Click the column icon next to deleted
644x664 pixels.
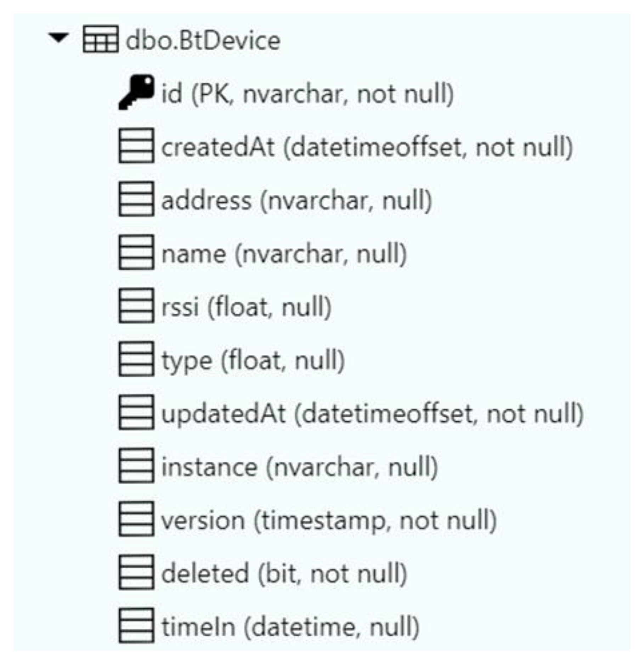pyautogui.click(x=136, y=572)
